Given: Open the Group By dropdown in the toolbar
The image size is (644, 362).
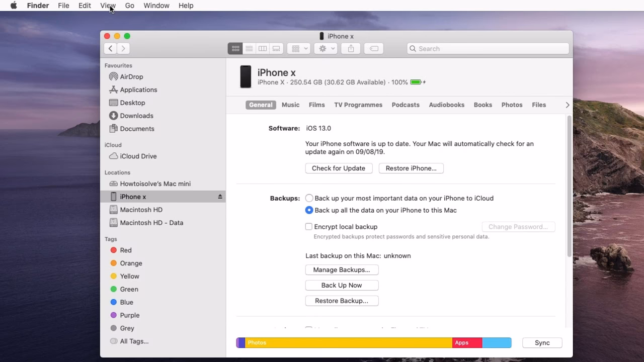Looking at the screenshot, I should (299, 48).
